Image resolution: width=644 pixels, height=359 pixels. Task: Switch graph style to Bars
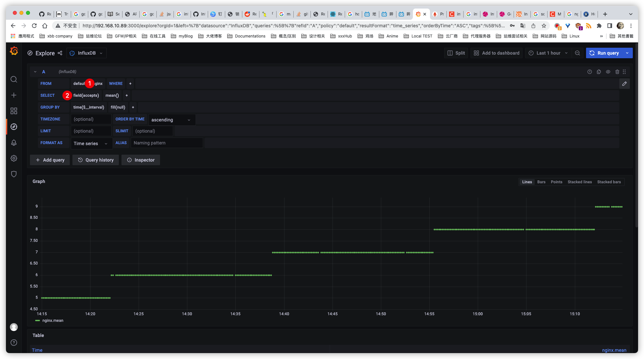[x=541, y=182]
